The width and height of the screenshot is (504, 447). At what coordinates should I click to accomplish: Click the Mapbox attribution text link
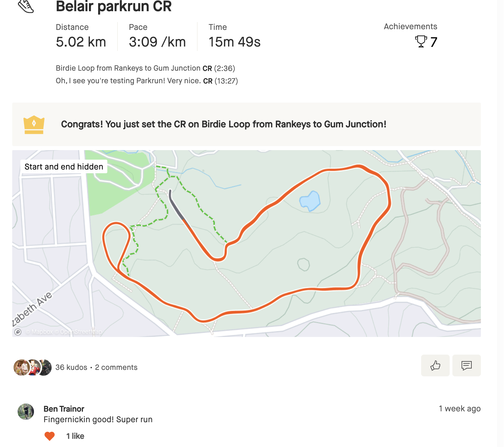pyautogui.click(x=40, y=333)
